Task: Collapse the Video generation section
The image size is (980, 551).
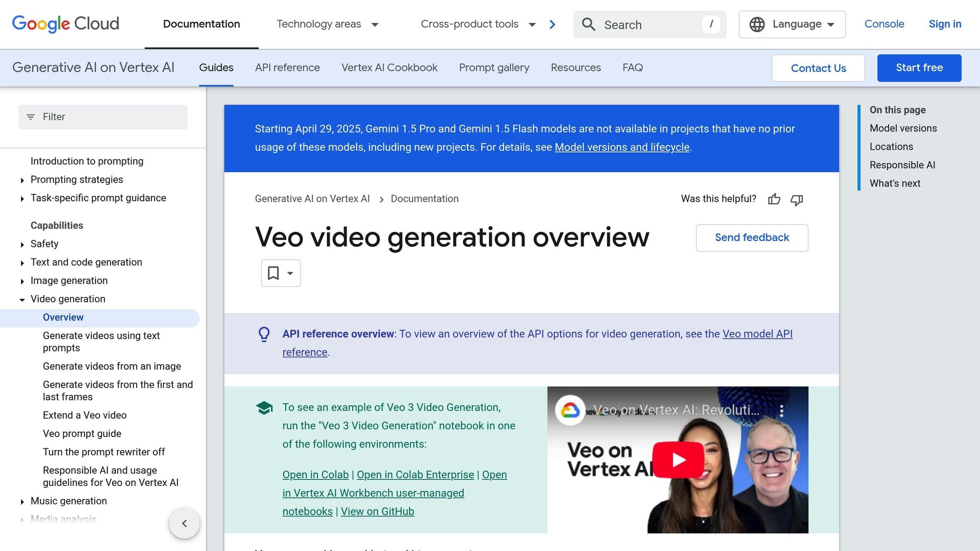Action: tap(22, 300)
